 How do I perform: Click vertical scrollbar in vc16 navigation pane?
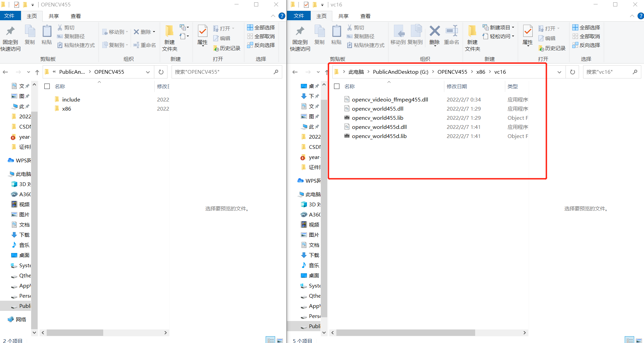click(324, 208)
